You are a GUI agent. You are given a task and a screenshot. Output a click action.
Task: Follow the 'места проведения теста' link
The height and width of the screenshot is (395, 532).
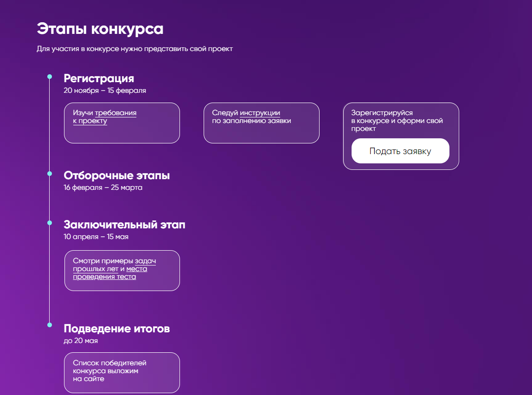click(x=110, y=273)
